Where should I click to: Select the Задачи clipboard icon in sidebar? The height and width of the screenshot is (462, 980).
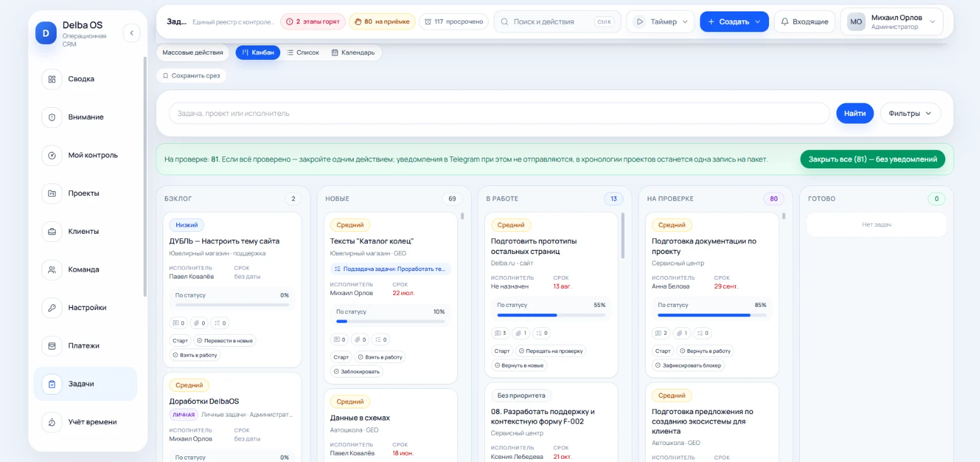(x=52, y=384)
